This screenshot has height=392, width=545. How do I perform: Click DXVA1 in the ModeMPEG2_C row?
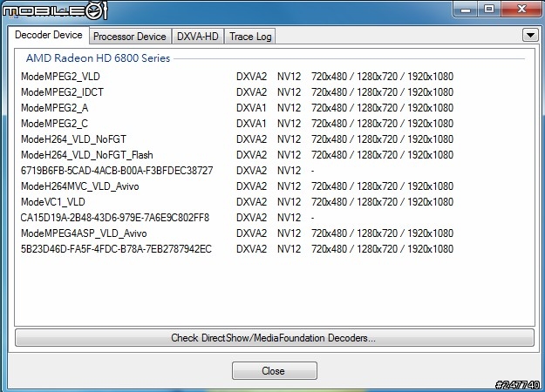pyautogui.click(x=251, y=123)
